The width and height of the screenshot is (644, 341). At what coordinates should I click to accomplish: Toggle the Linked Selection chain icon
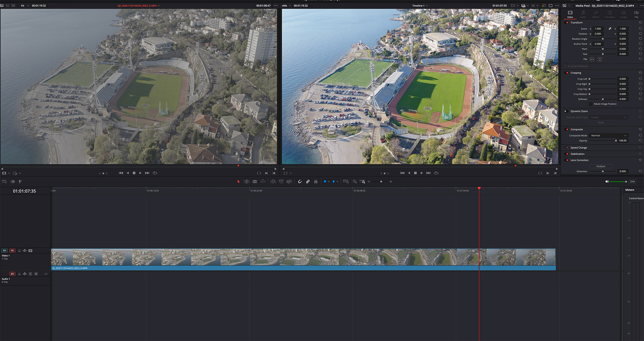[308, 182]
